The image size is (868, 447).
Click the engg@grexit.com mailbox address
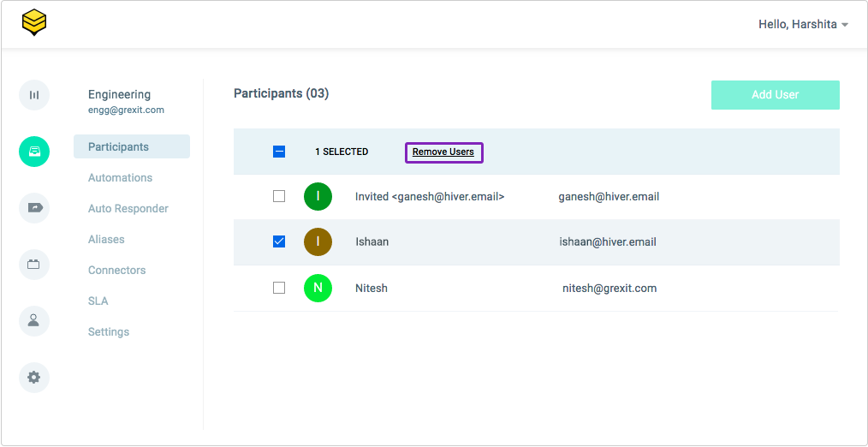click(126, 110)
